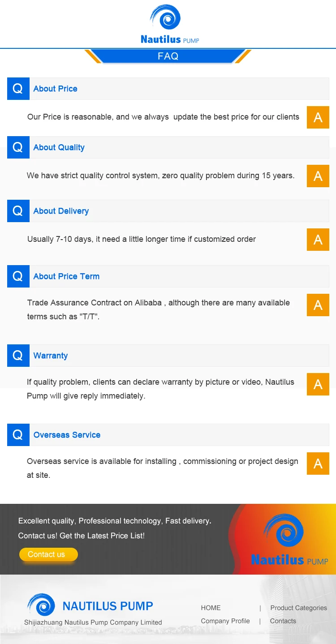Expand the About Quality question header
The image size is (336, 644).
(x=59, y=147)
